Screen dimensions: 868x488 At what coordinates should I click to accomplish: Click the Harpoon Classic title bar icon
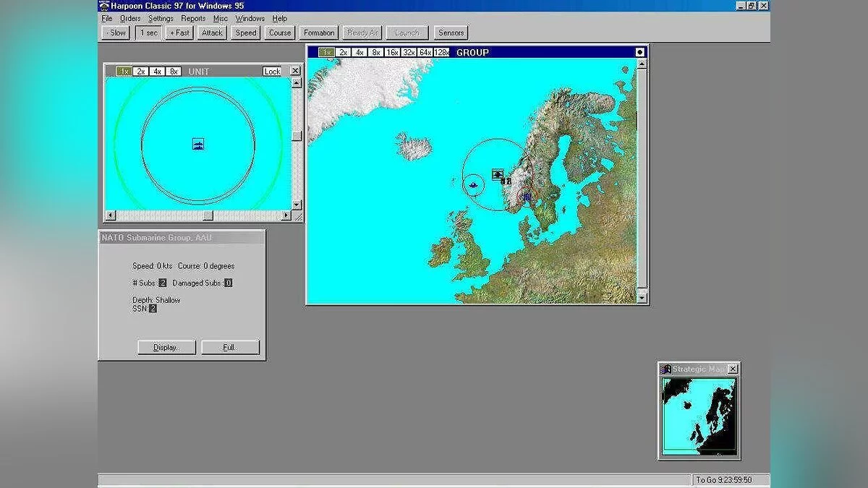click(x=103, y=6)
